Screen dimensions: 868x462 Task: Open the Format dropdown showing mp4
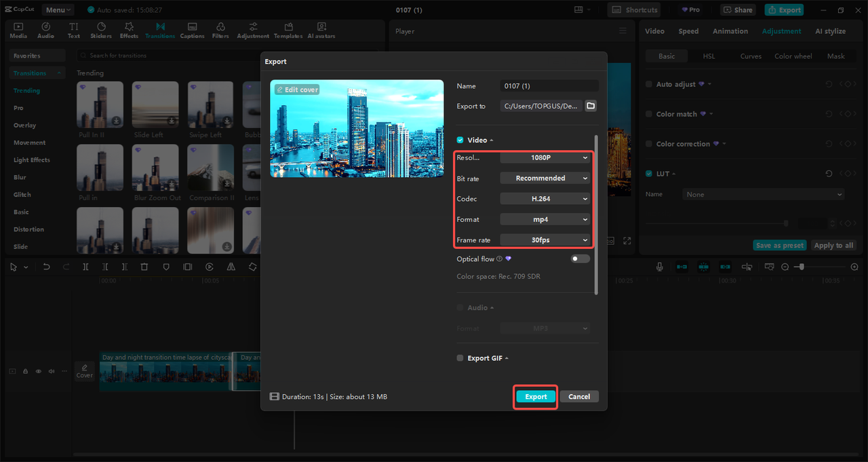545,219
